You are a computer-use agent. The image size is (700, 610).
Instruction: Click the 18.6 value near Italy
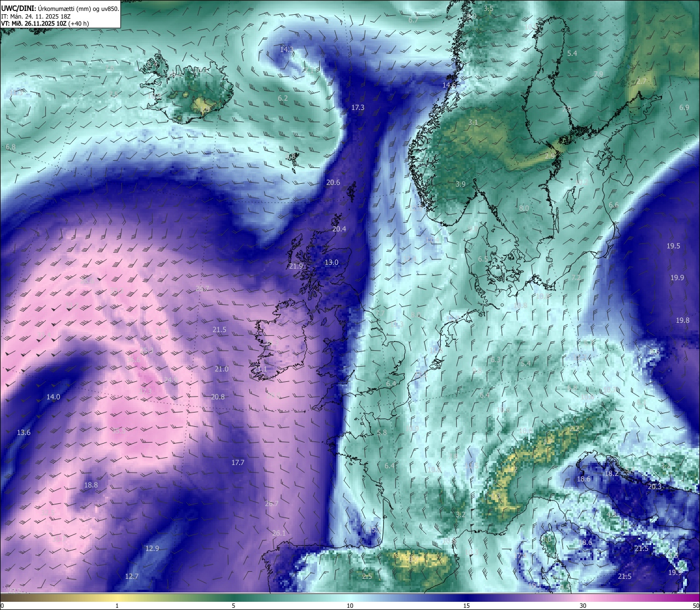click(x=584, y=479)
